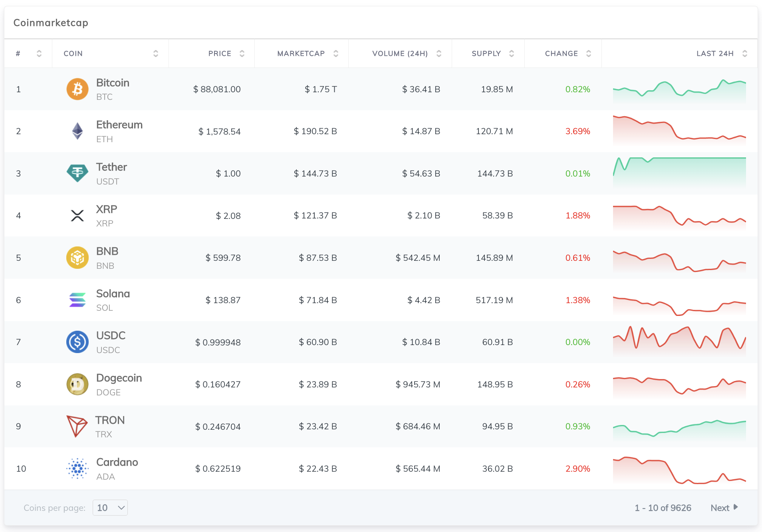762x532 pixels.
Task: Click the Bitcoin orange logo icon
Action: click(77, 89)
